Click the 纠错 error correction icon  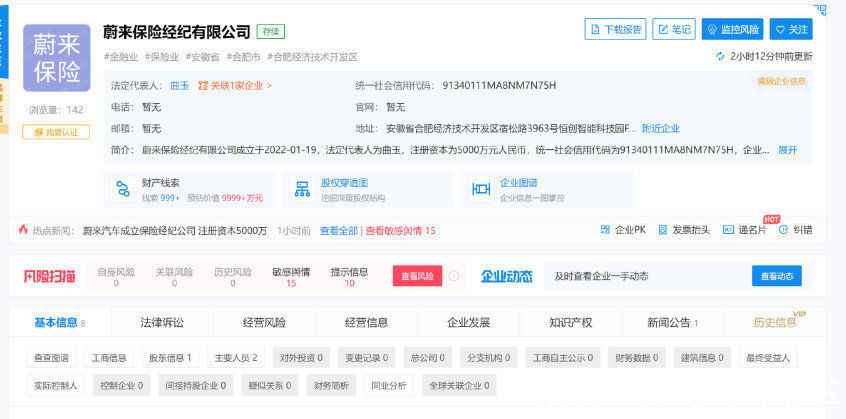(x=784, y=230)
